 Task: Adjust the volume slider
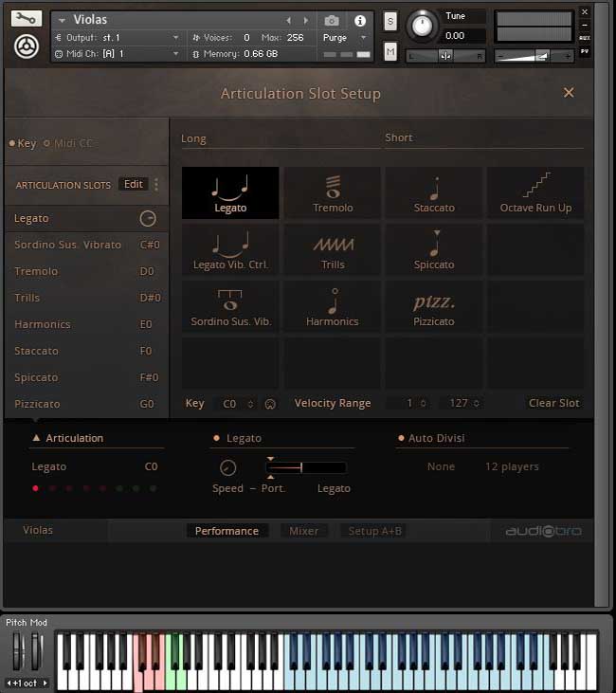(x=534, y=56)
